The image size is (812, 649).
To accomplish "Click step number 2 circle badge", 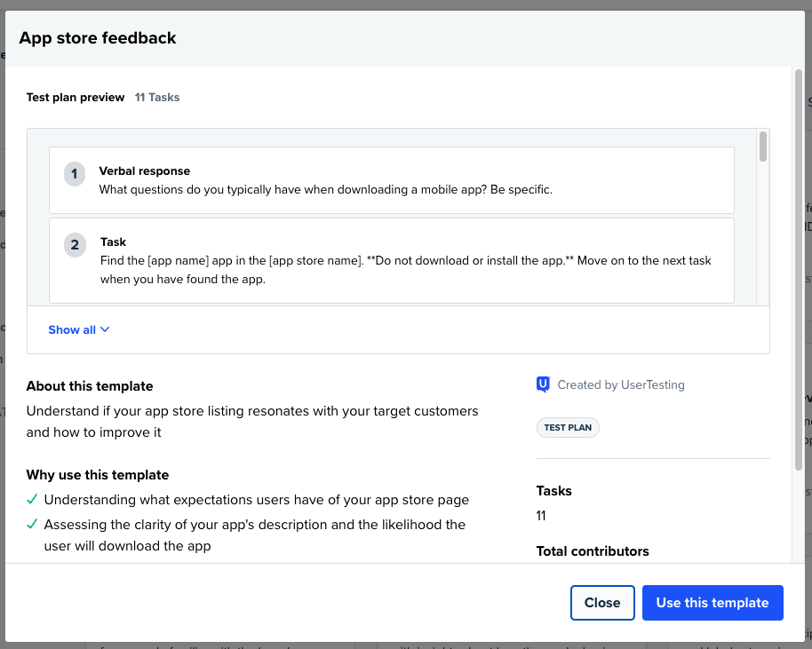I will pos(75,245).
